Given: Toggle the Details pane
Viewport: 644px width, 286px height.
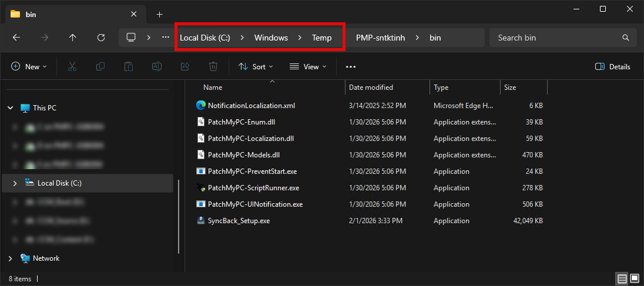Looking at the screenshot, I should (x=613, y=66).
